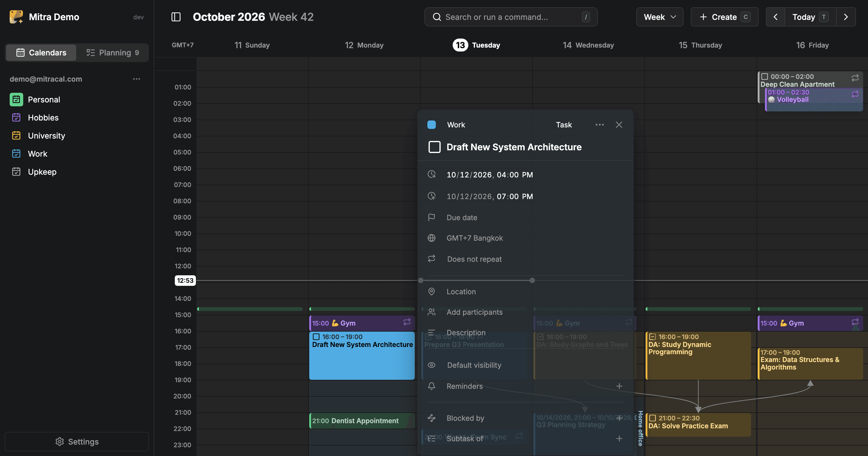The image size is (868, 456).
Task: Go to the next week arrow
Action: (846, 17)
